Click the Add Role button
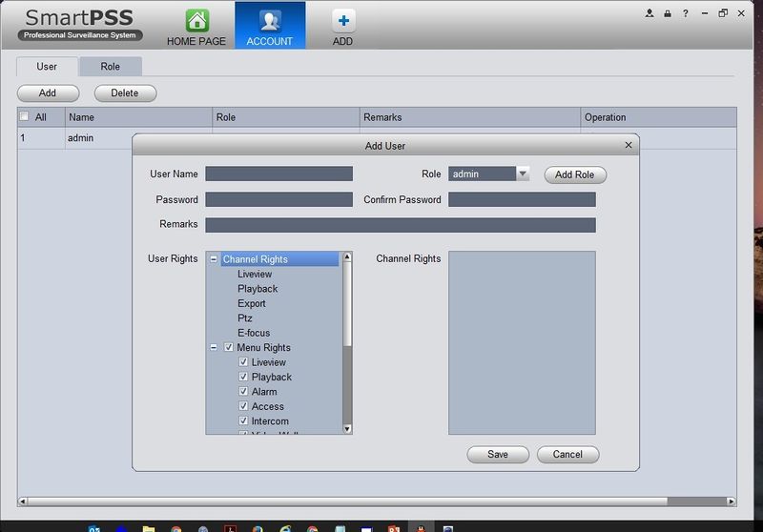The height and width of the screenshot is (532, 763). coord(575,174)
